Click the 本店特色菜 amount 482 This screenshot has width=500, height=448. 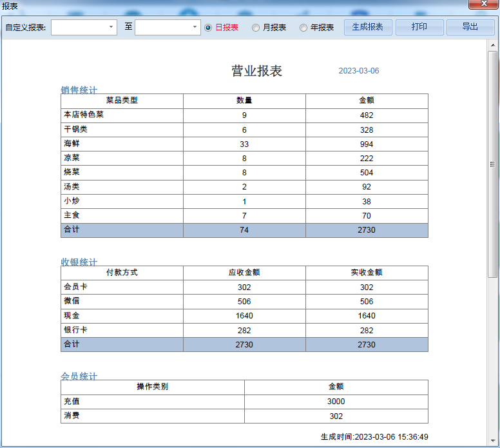click(367, 115)
